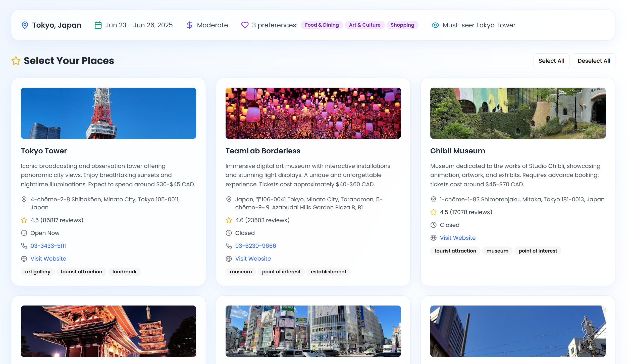Click Tokyo Tower phone number 03-3433-5111
This screenshot has width=629, height=364.
point(48,246)
